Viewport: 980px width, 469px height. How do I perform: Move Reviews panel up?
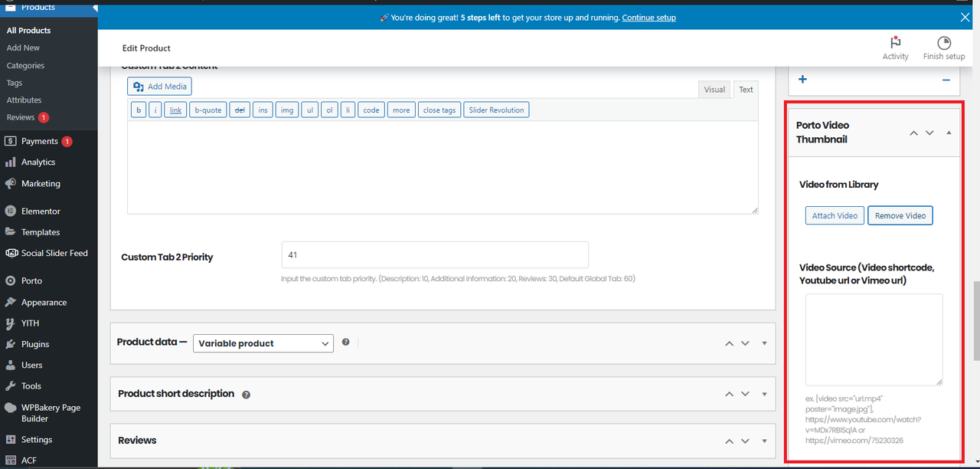[729, 441]
